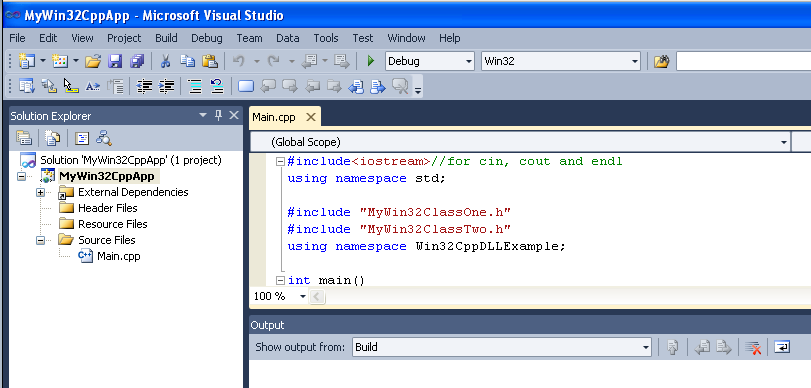
Task: Click the Find in Files icon
Action: [x=662, y=61]
